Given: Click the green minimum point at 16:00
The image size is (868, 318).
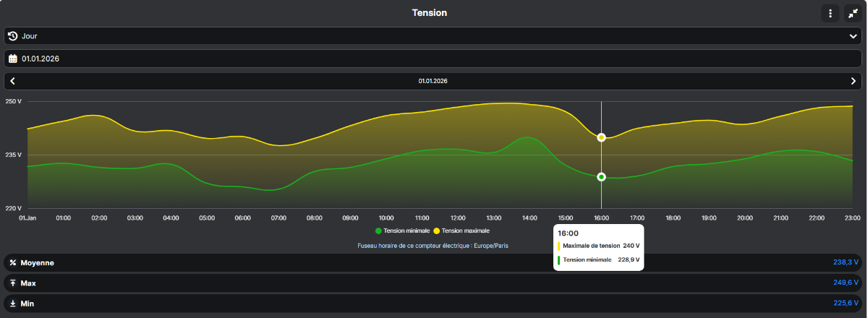Looking at the screenshot, I should (601, 176).
